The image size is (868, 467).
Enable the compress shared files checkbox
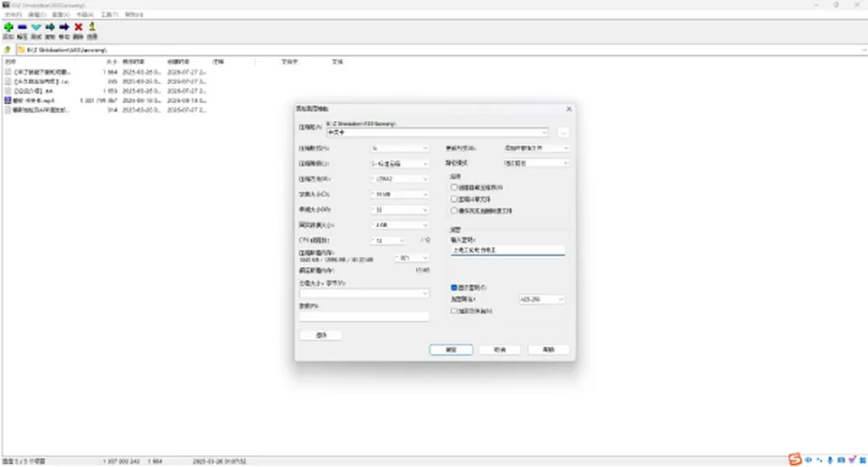pos(454,199)
